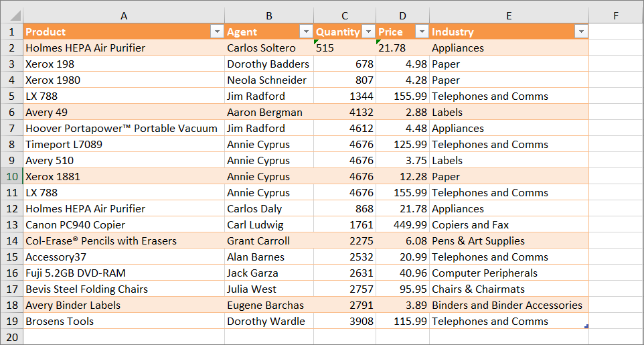Select cell Bevis Steel Folding Chairs
The height and width of the screenshot is (345, 644).
coord(124,289)
